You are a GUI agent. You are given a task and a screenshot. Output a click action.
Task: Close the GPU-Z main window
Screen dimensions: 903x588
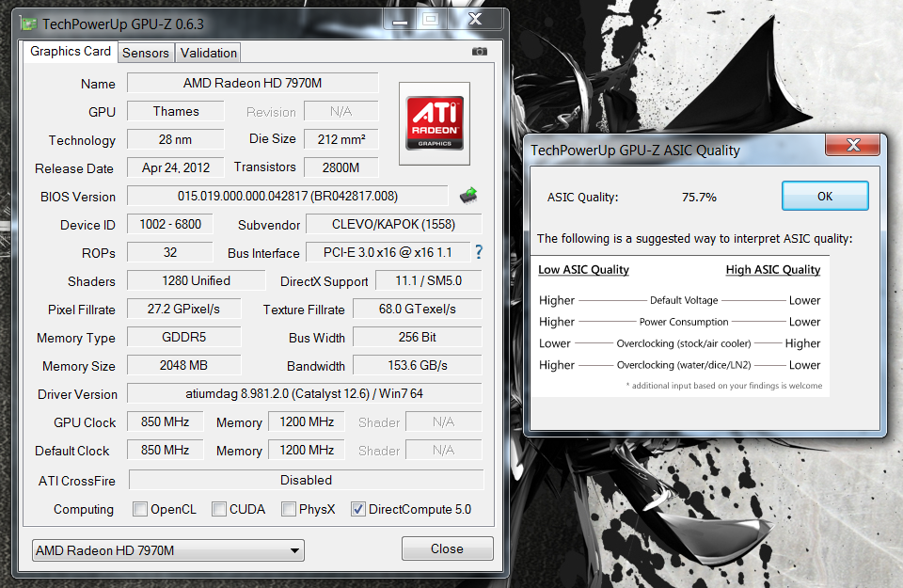(476, 20)
